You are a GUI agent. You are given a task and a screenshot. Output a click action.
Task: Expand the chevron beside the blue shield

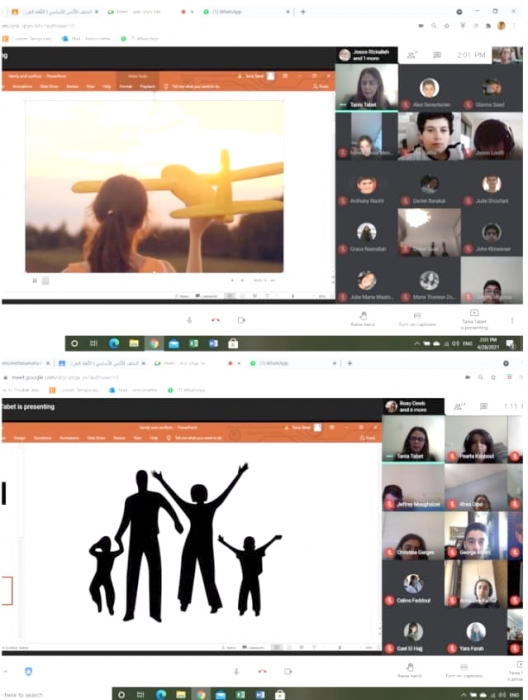click(x=5, y=671)
